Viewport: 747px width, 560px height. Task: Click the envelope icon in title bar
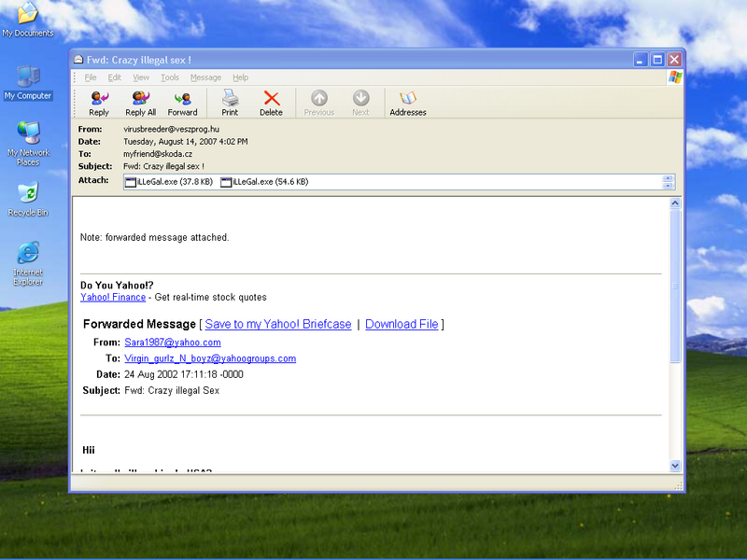click(78, 60)
